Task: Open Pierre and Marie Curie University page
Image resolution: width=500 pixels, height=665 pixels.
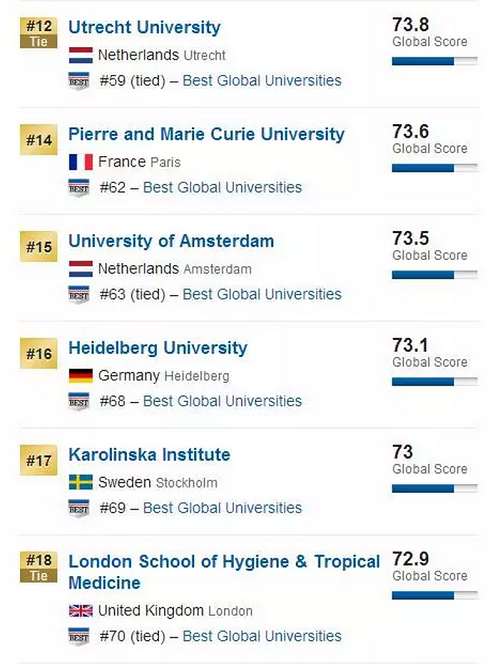Action: [x=207, y=134]
